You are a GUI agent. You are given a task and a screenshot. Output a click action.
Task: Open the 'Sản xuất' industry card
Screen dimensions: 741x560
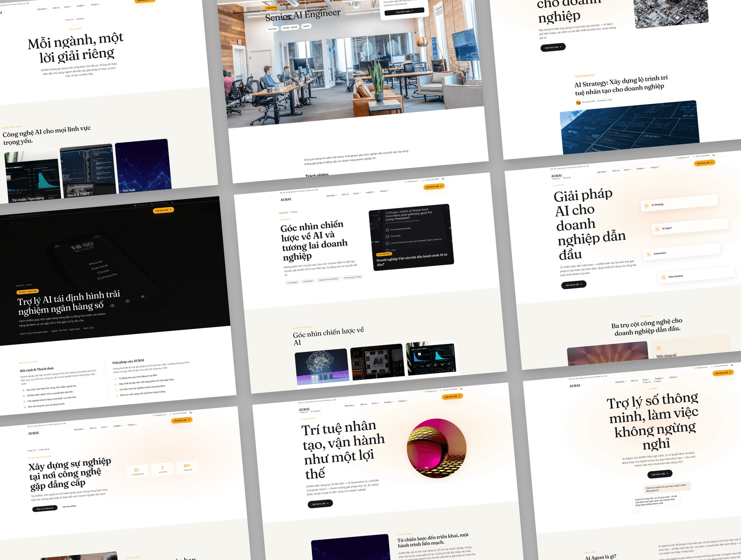point(143,166)
